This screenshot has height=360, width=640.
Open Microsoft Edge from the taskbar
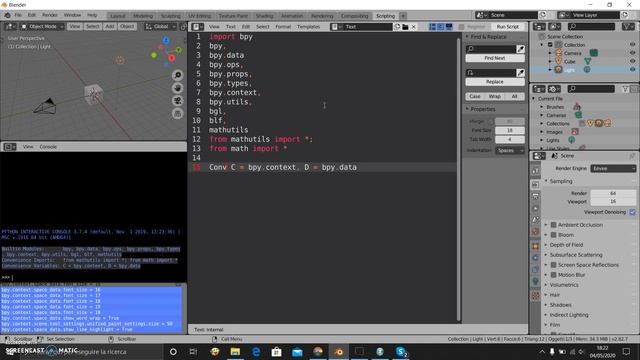pos(256,351)
